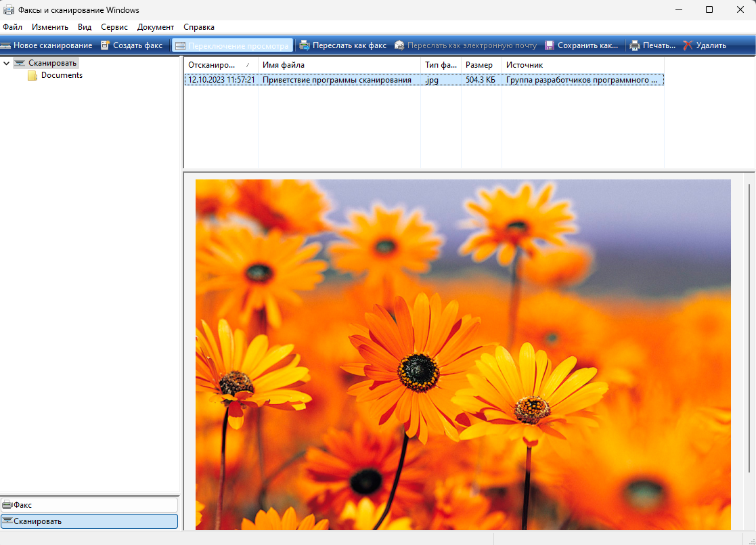Click the Факс pane icon at bottom
The image size is (756, 545).
(x=7, y=505)
